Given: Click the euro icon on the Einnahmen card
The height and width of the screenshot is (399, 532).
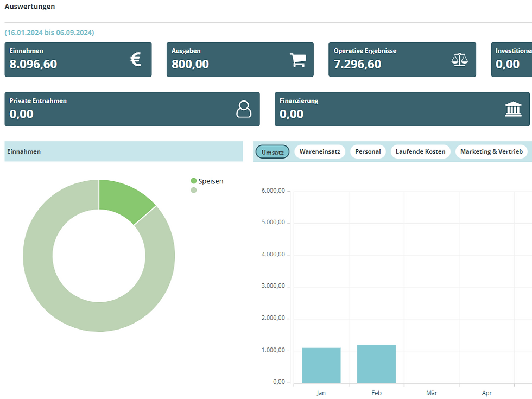Looking at the screenshot, I should point(136,59).
